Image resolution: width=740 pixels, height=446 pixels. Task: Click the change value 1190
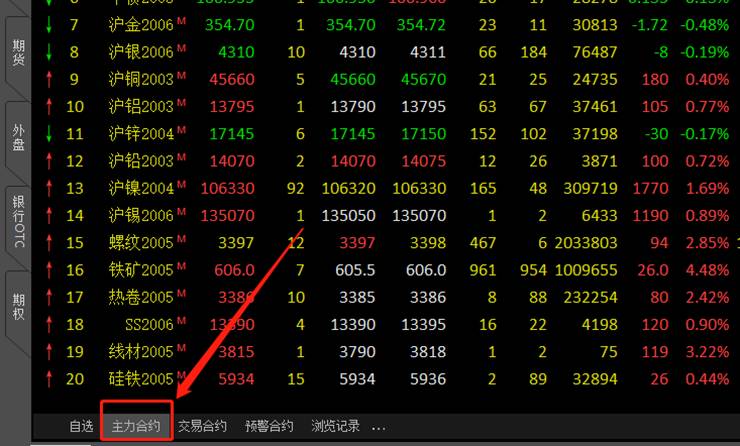pos(650,216)
